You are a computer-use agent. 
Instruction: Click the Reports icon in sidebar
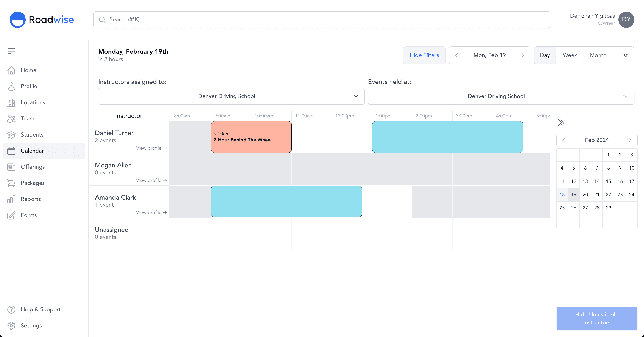click(x=11, y=199)
